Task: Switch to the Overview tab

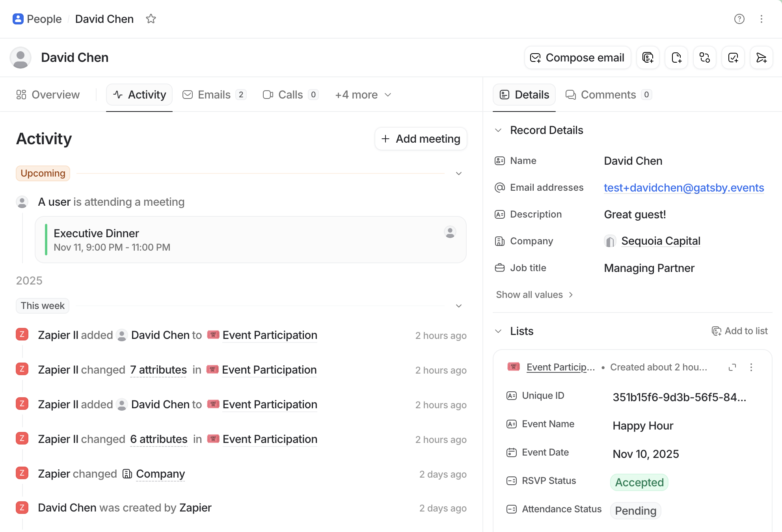Action: pos(48,95)
